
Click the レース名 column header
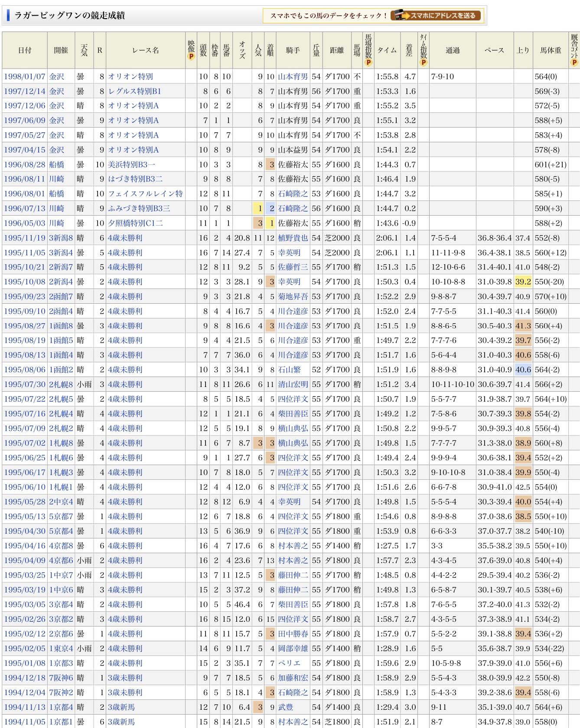(x=146, y=50)
